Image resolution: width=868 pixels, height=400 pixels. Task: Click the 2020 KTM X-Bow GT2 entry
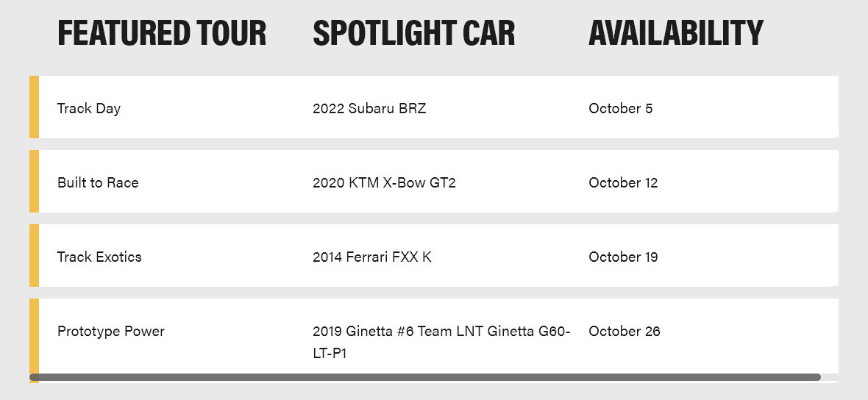click(x=384, y=182)
